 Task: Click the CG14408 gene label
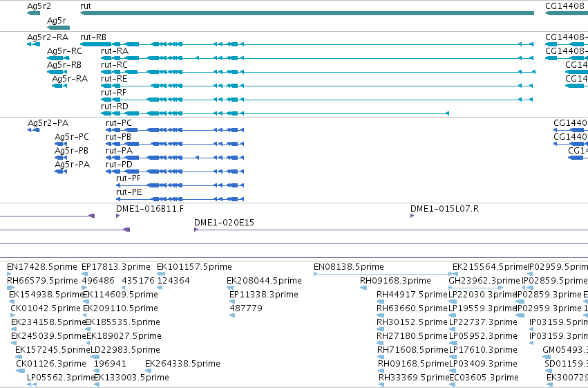coord(565,6)
